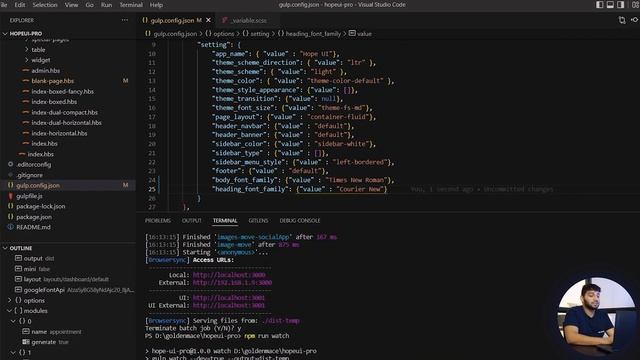Screen dimensions: 640x360
Task: Select layout item in Outline
Action: pyautogui.click(x=62, y=279)
